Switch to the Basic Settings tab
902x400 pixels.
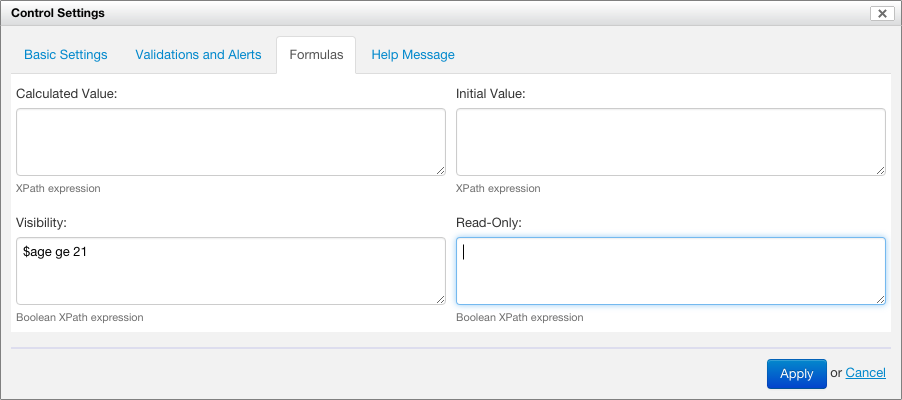(x=66, y=55)
